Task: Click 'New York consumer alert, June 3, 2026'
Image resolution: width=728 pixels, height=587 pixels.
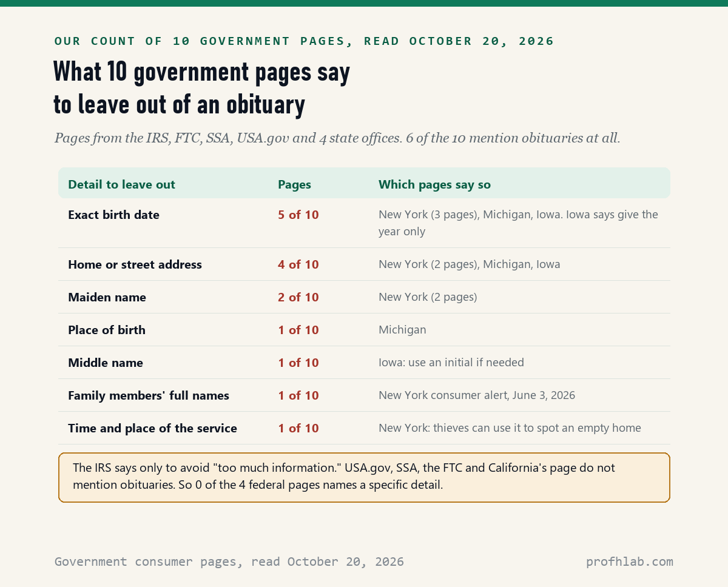Action: tap(477, 395)
